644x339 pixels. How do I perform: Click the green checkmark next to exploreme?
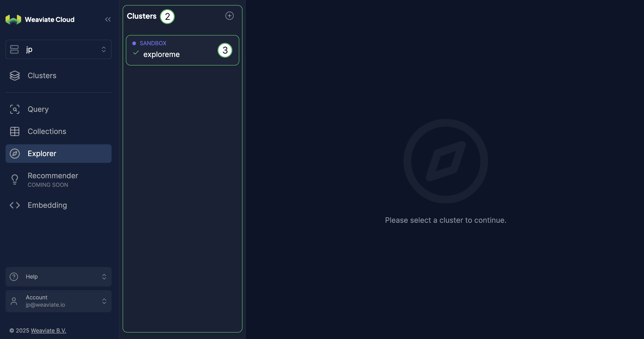pos(136,53)
